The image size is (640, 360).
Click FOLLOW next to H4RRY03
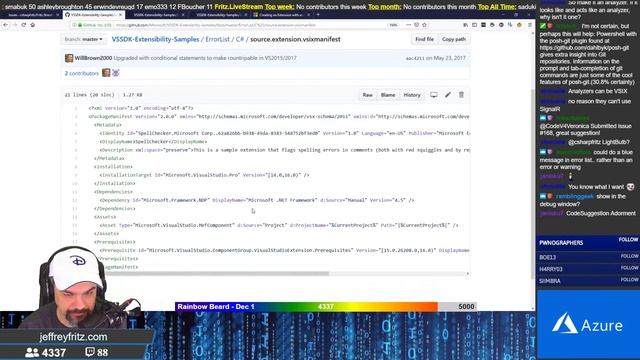point(629,268)
